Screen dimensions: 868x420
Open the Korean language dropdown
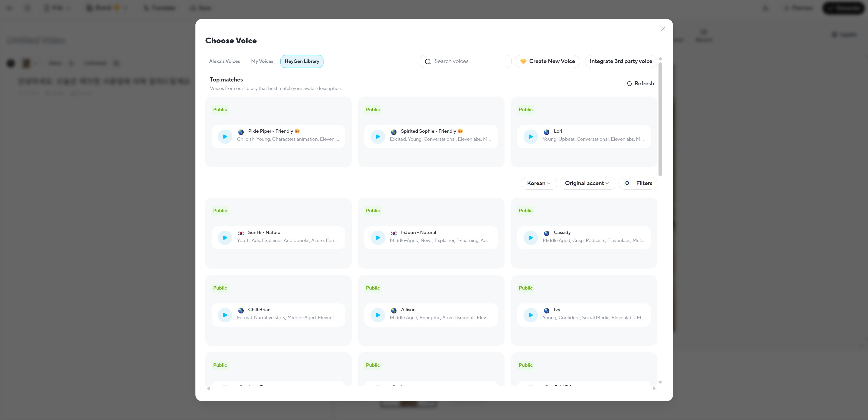click(x=538, y=183)
